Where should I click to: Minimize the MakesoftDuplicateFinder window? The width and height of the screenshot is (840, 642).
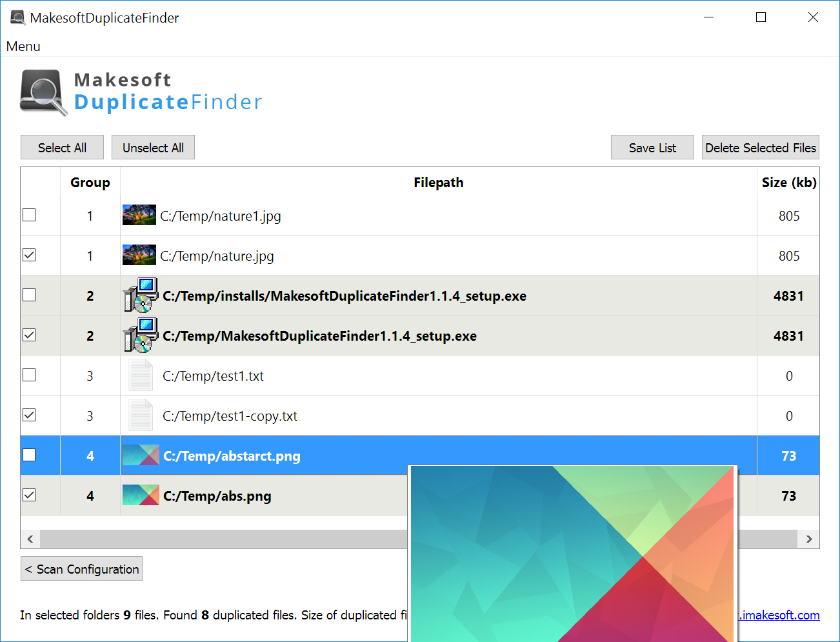pyautogui.click(x=709, y=17)
